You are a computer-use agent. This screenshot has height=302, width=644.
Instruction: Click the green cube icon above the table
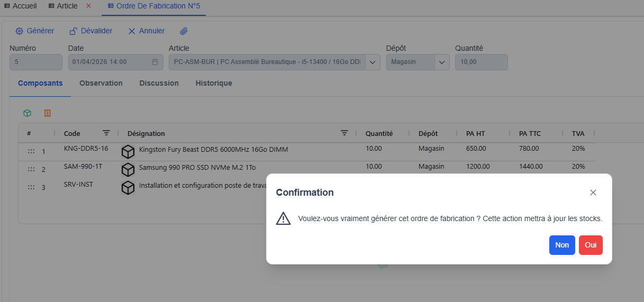[27, 113]
